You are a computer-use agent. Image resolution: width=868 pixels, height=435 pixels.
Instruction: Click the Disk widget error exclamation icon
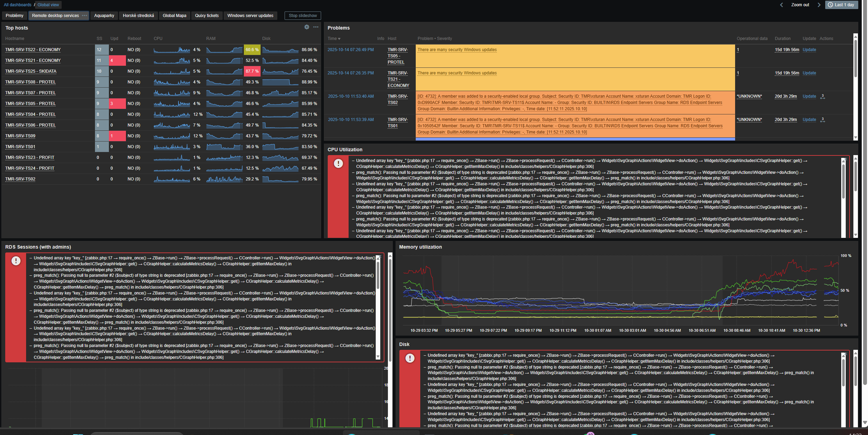click(x=410, y=358)
